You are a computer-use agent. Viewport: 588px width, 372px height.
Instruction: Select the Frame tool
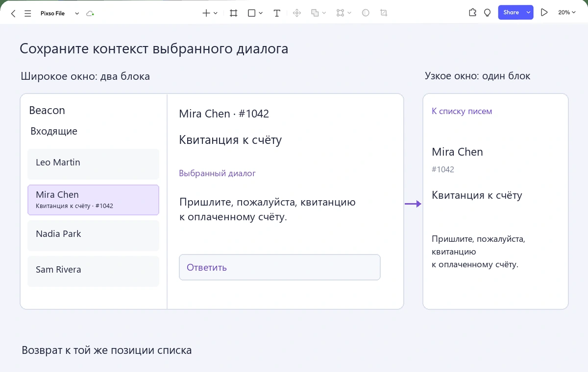[234, 13]
